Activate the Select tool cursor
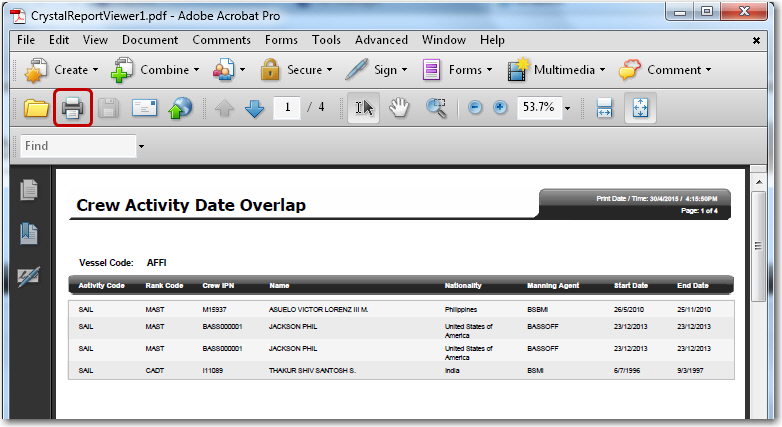The width and height of the screenshot is (782, 427). 363,108
